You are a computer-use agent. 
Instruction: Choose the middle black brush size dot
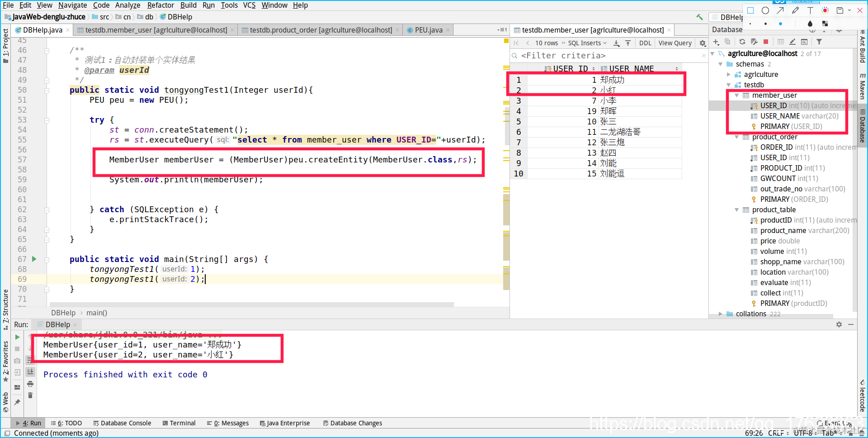tap(765, 24)
